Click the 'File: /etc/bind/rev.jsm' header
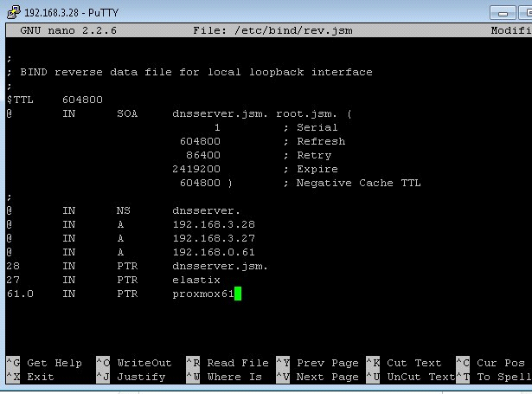 tap(272, 30)
